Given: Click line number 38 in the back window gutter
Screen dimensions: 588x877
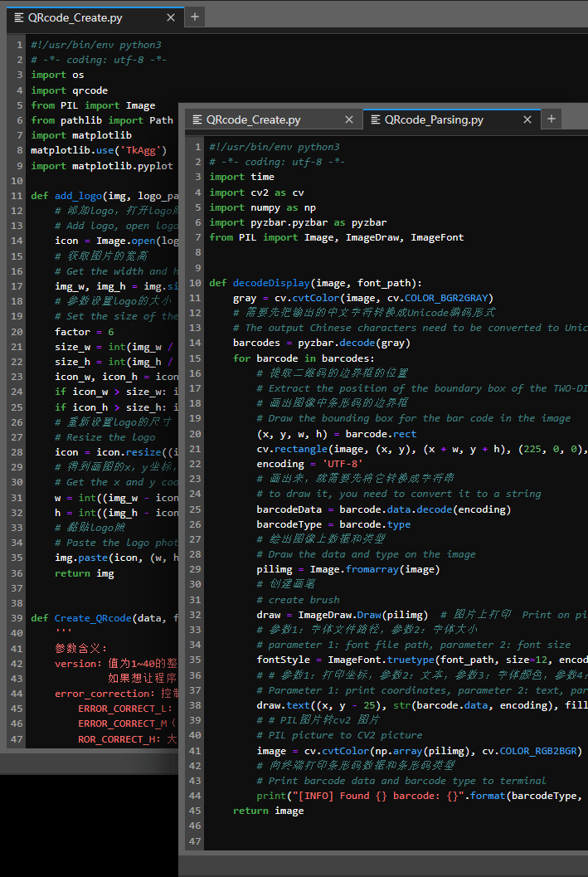Looking at the screenshot, I should pos(17,603).
